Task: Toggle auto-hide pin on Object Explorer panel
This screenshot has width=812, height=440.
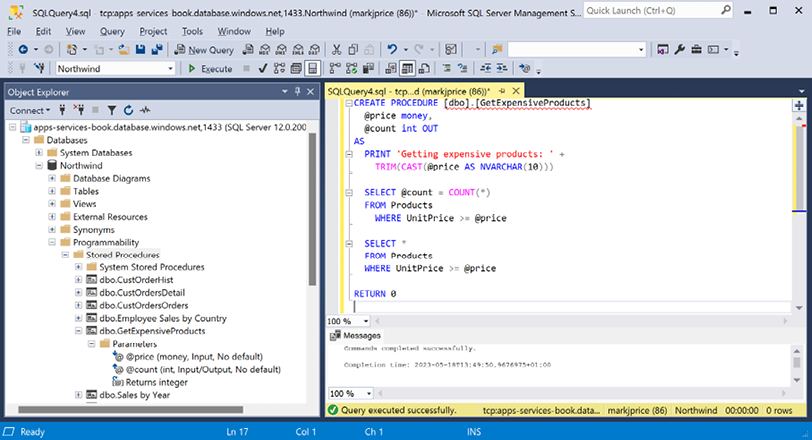Action: click(x=298, y=92)
